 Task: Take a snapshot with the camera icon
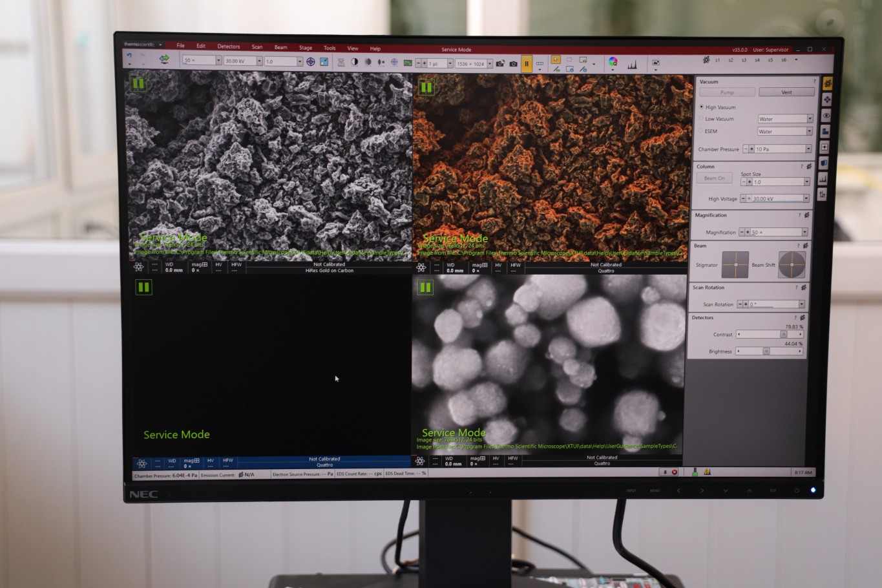(x=513, y=63)
